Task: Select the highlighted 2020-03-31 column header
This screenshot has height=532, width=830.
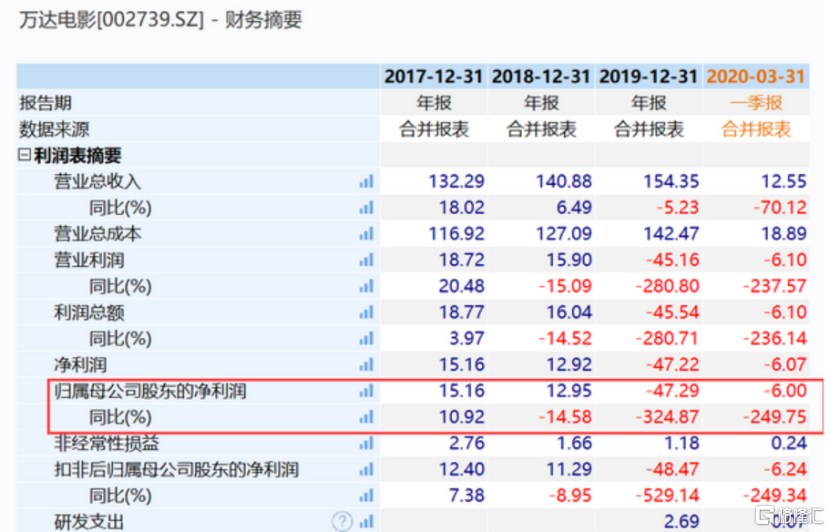Action: pyautogui.click(x=756, y=77)
